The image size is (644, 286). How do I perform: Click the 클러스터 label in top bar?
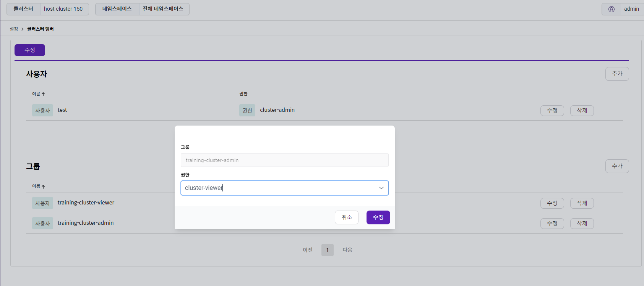pos(23,9)
